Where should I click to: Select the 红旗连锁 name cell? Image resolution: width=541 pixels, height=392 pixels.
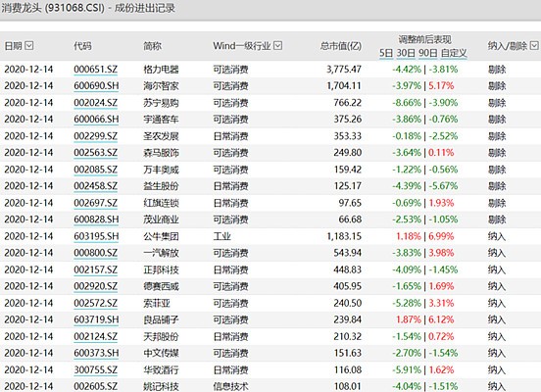click(161, 203)
